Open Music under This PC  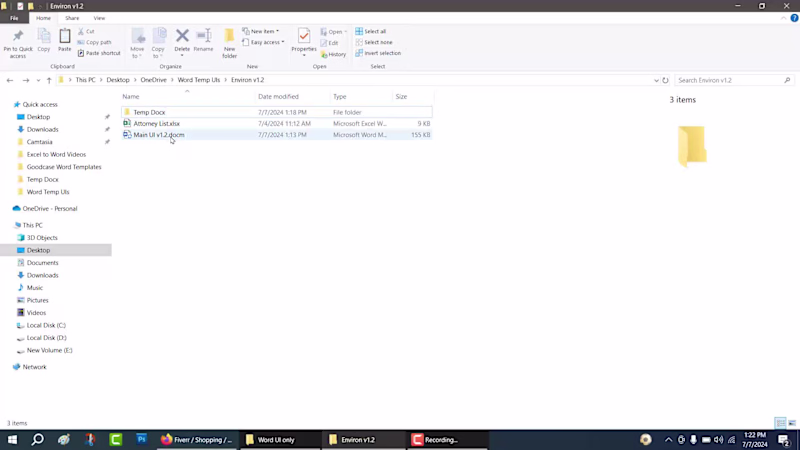[x=34, y=288]
